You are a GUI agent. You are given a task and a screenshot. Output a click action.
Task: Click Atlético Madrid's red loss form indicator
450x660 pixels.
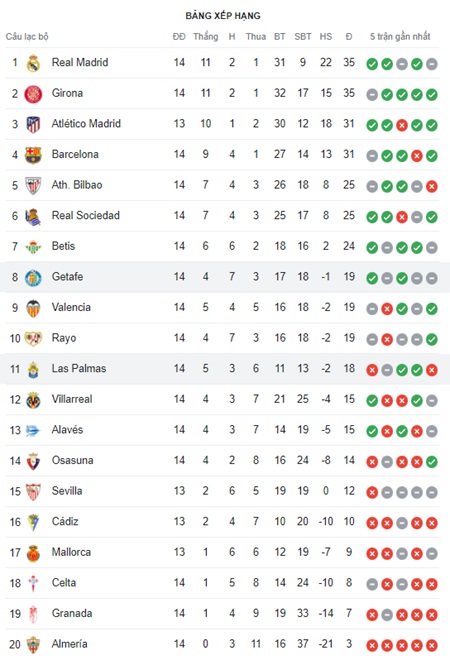tap(402, 125)
